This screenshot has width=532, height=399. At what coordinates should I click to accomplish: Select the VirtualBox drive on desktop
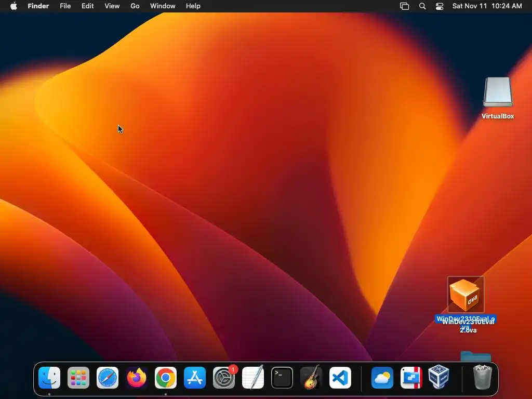click(x=498, y=92)
